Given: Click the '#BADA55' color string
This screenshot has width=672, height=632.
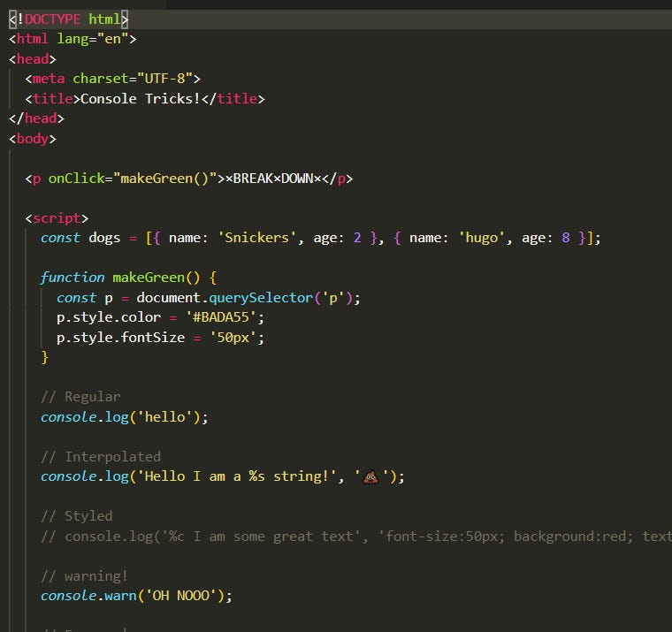Looking at the screenshot, I should [x=221, y=317].
